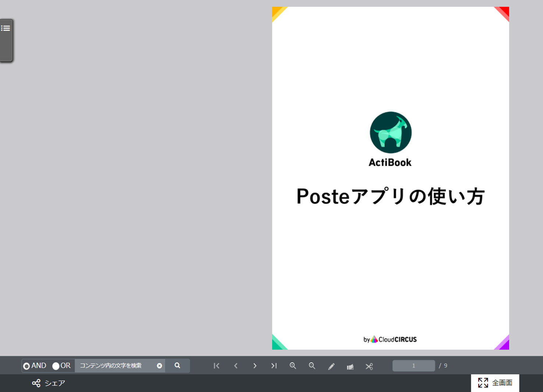Go to the next page

(x=255, y=366)
